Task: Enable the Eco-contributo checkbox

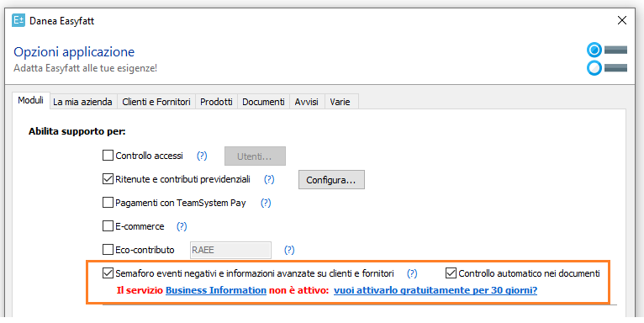Action: 108,250
